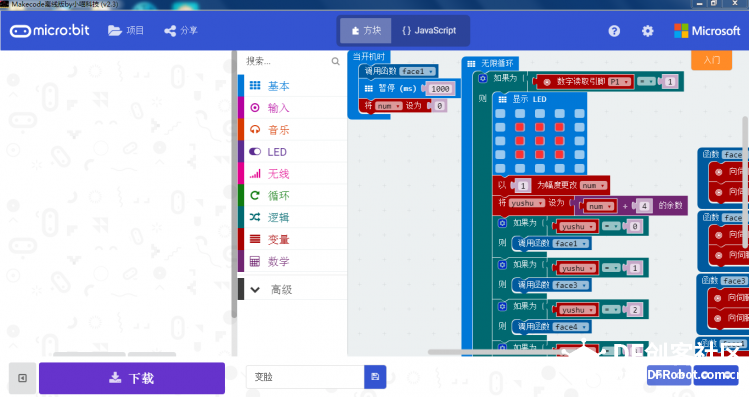Image resolution: width=749 pixels, height=397 pixels.
Task: Click the value 4 in remainder block
Action: coord(644,206)
